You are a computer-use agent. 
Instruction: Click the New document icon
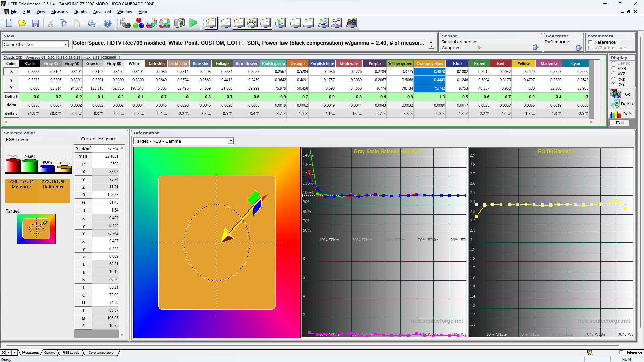9,23
